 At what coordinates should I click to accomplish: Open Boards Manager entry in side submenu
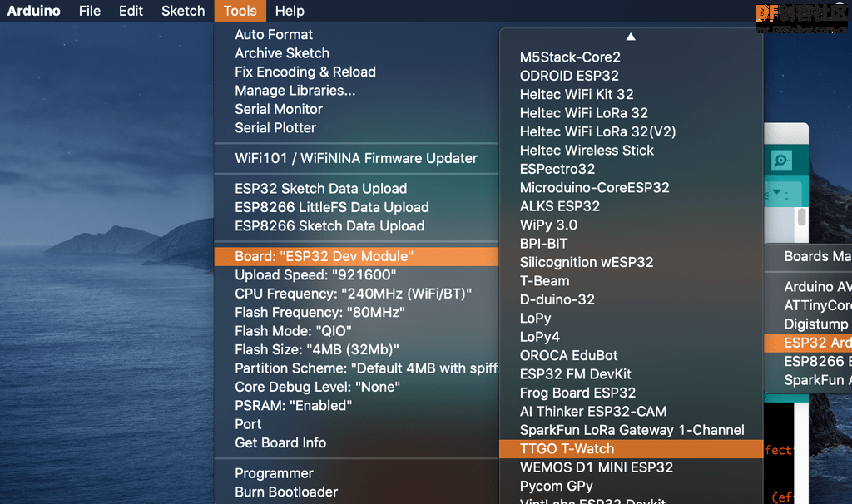point(809,256)
